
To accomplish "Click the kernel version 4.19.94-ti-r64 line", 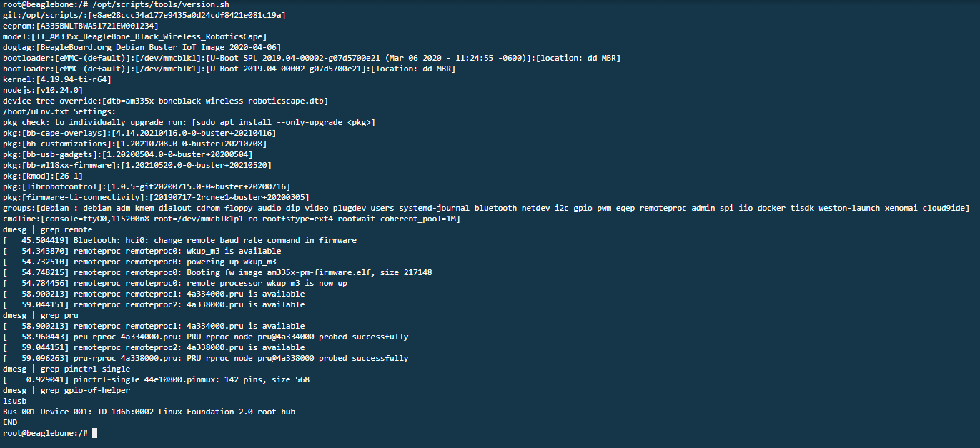I will click(x=57, y=79).
